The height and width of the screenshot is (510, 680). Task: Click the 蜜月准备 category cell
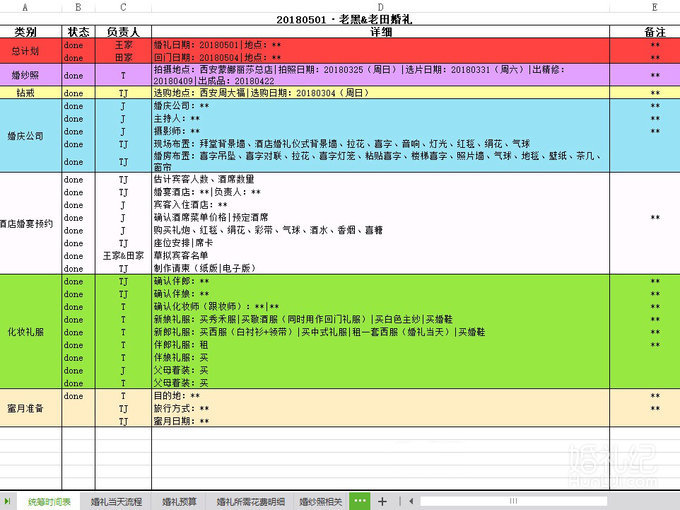[31, 409]
